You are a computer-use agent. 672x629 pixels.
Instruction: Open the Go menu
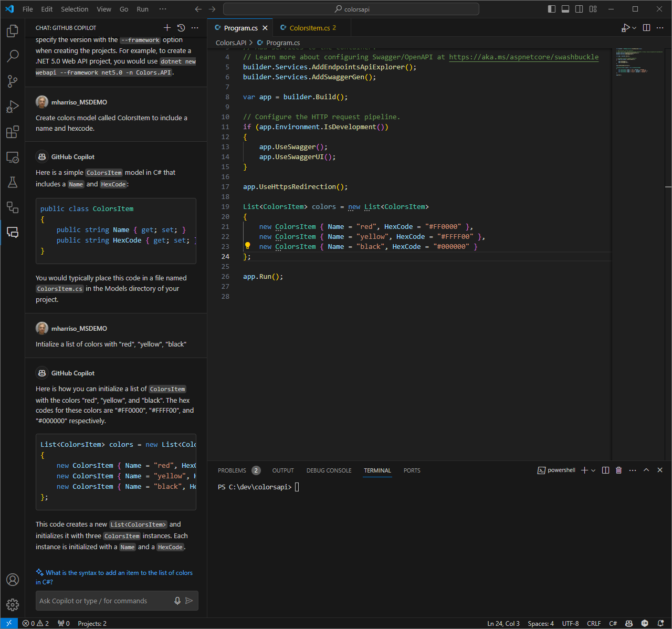click(x=124, y=9)
